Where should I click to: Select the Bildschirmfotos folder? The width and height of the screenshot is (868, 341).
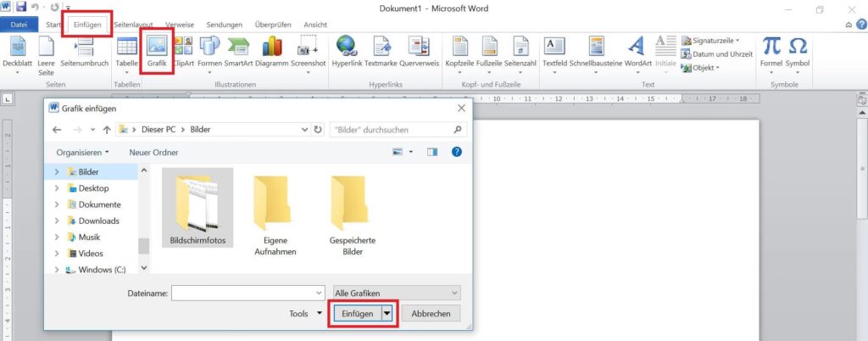click(x=197, y=208)
